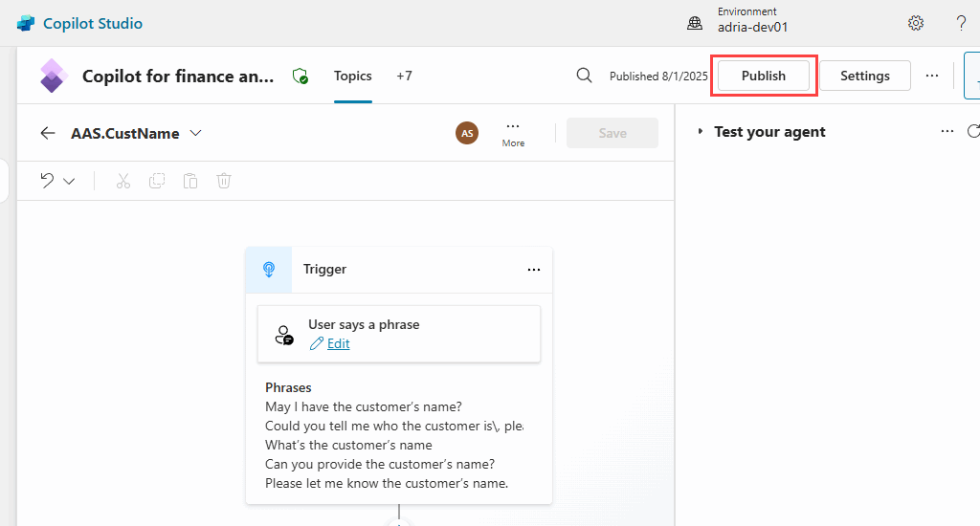980x526 pixels.
Task: Click the Copilot Studio title text
Action: click(x=93, y=23)
